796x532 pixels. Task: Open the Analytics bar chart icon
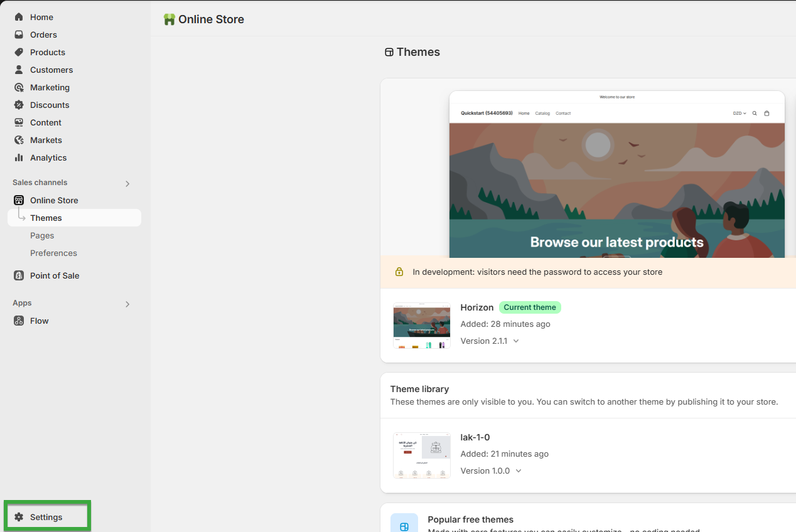[19, 157]
